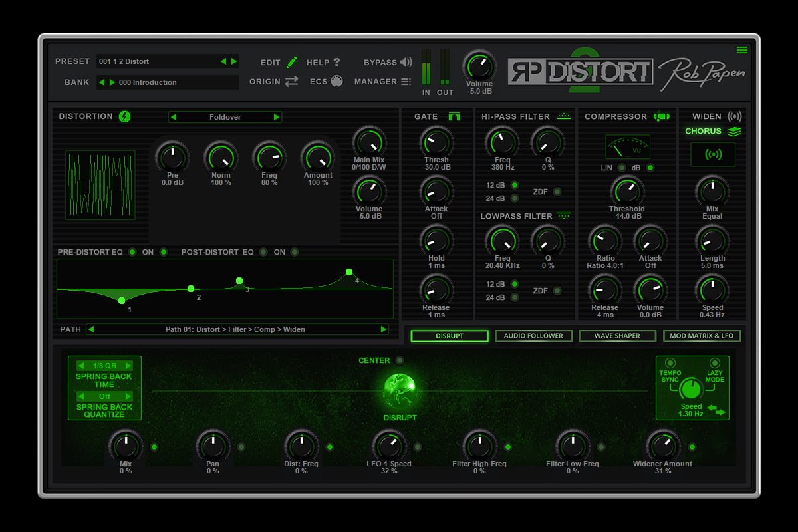Switch to the Wave Shaper tab
The width and height of the screenshot is (798, 532).
point(618,336)
